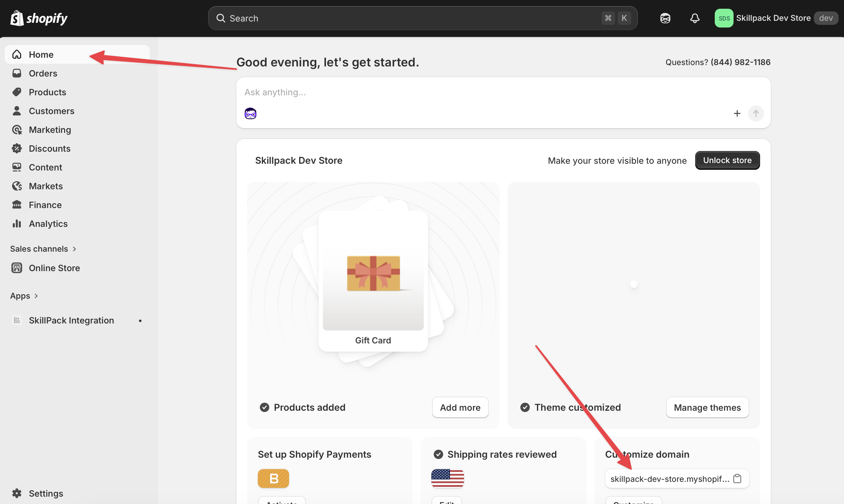
Task: Click the Content icon in sidebar
Action: pos(17,167)
